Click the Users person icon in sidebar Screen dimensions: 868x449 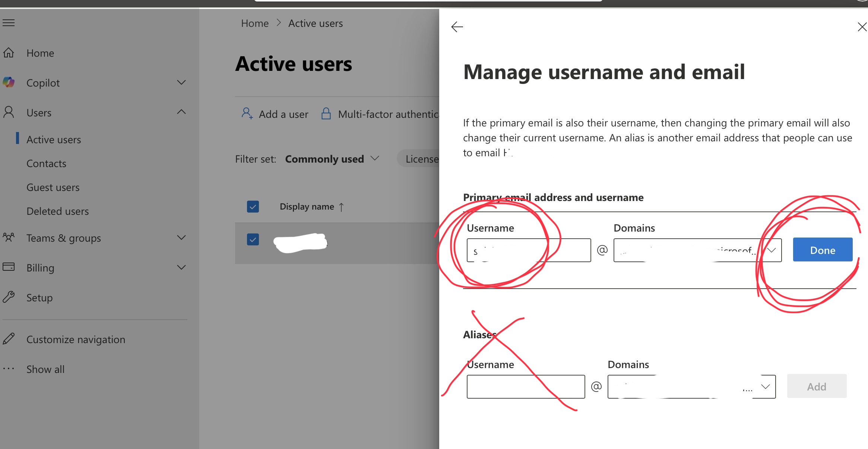[9, 112]
